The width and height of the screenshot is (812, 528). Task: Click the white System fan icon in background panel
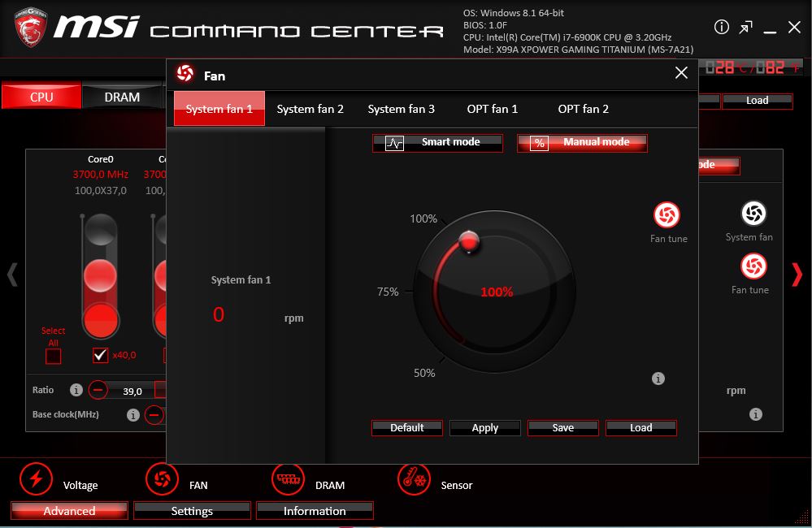coord(753,214)
